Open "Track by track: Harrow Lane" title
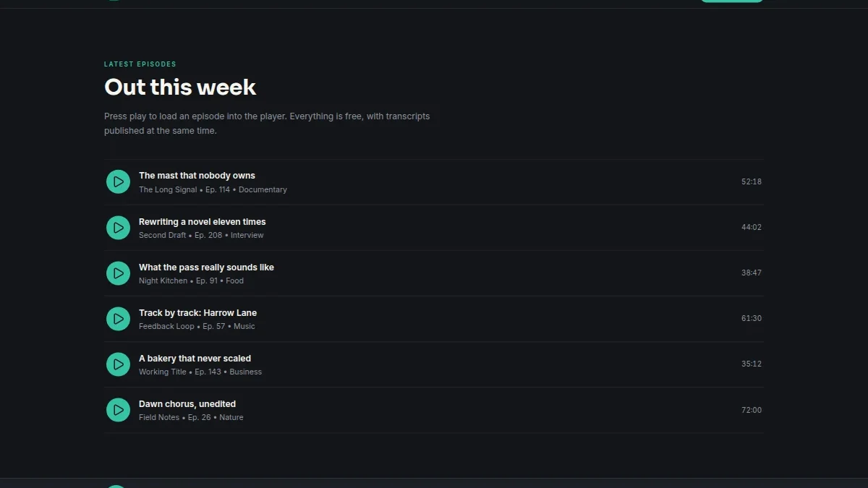 coord(197,313)
